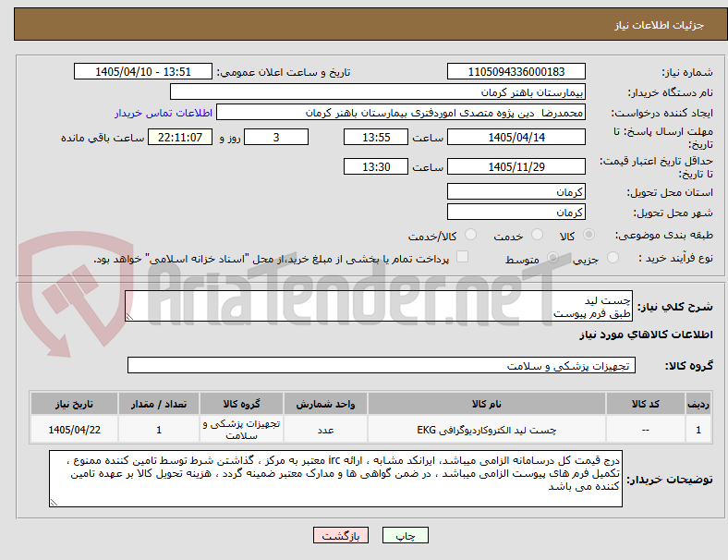This screenshot has width=728, height=560.
Task: Click the بازگشت back button
Action: [341, 535]
